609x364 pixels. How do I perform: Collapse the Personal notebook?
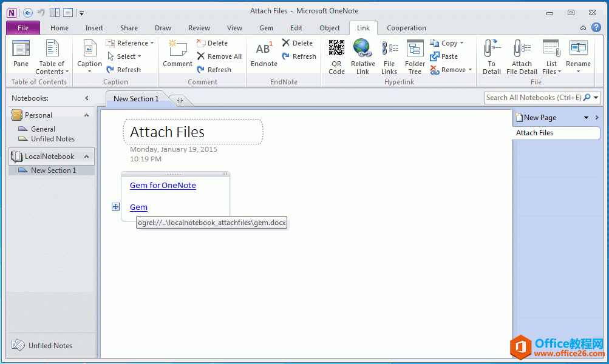[87, 115]
